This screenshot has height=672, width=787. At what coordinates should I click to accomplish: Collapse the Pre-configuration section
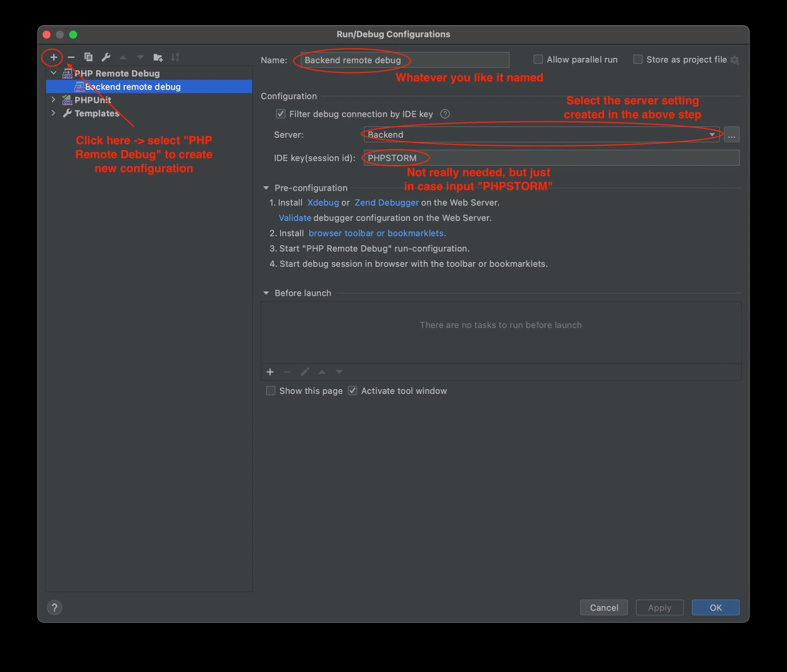pyautogui.click(x=266, y=188)
